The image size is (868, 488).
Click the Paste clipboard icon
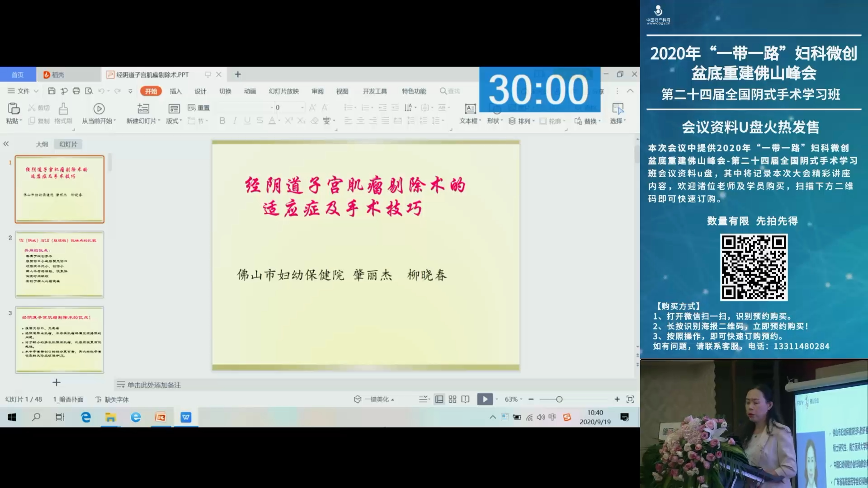point(14,108)
